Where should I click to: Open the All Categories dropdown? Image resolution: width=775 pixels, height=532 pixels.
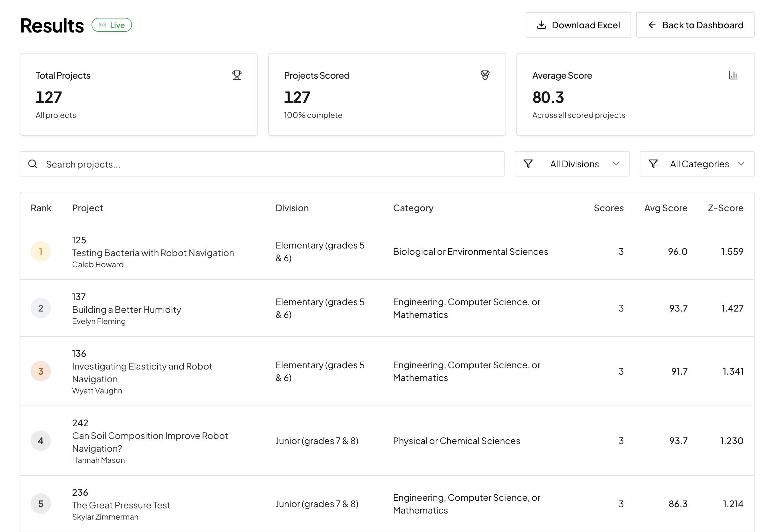click(x=696, y=164)
